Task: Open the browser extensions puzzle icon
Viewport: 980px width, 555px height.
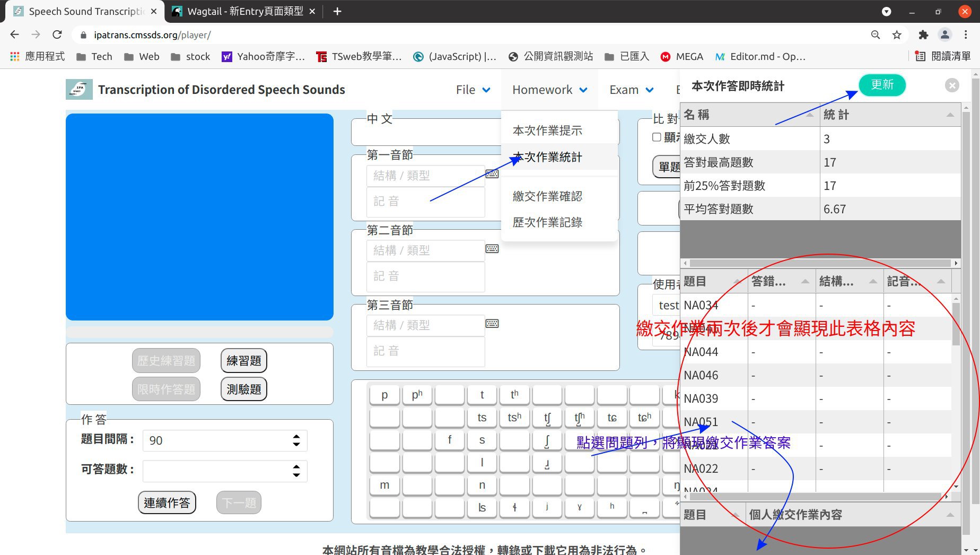Action: tap(923, 35)
